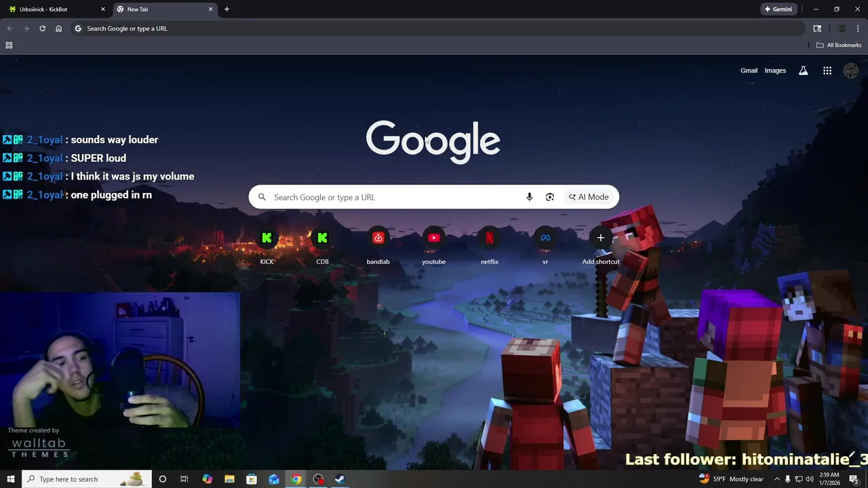Launch Copilot from the taskbar

(x=207, y=479)
